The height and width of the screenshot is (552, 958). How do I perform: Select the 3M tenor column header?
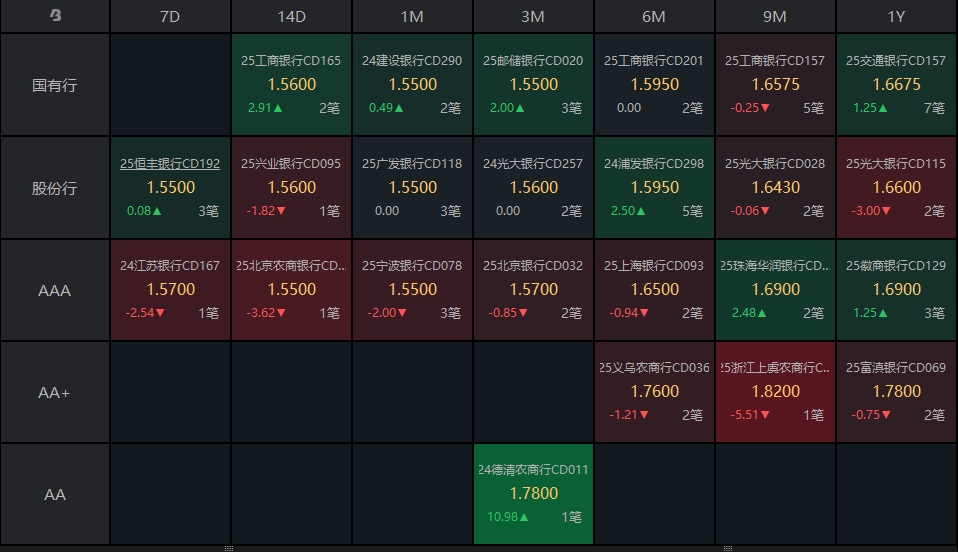(533, 17)
